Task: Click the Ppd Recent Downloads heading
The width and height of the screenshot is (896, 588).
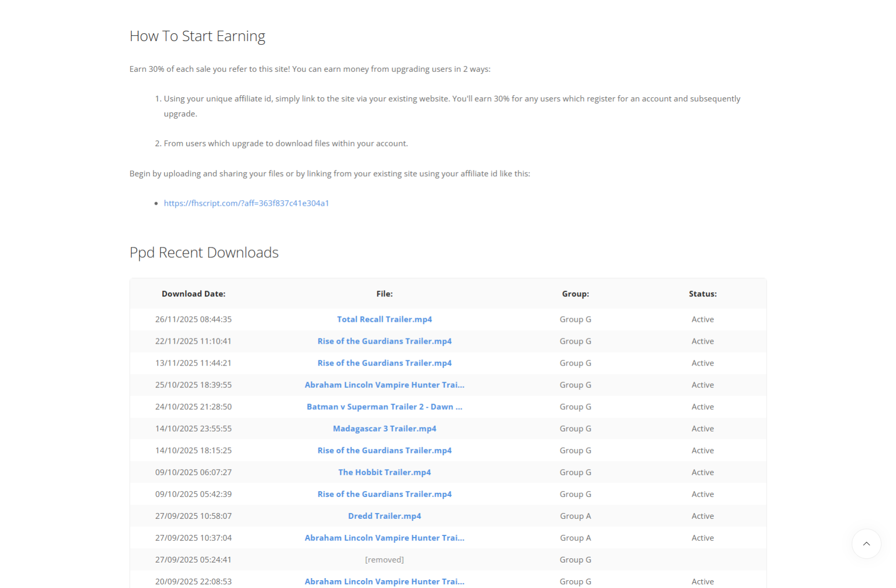Action: tap(204, 252)
